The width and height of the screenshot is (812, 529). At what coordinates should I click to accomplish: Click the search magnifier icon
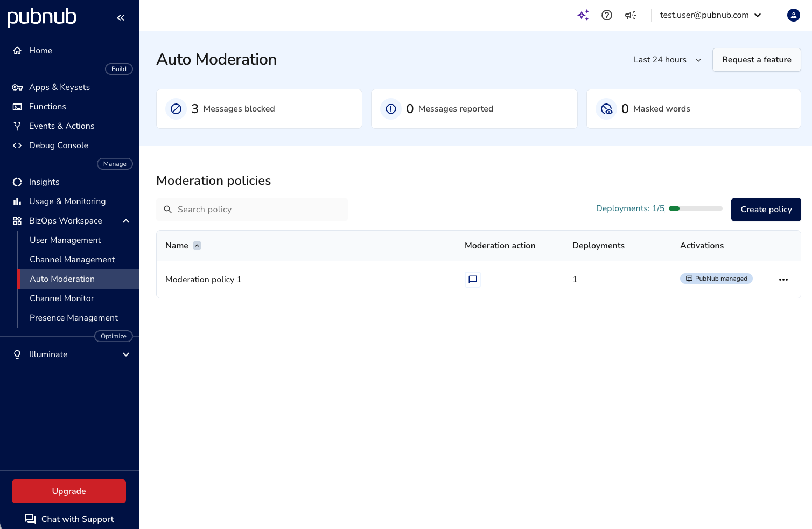tap(168, 210)
